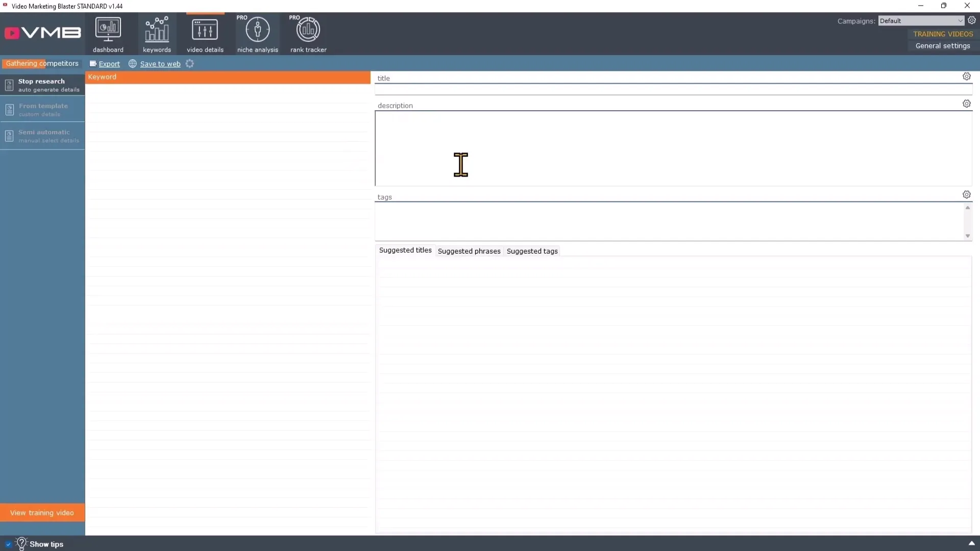The height and width of the screenshot is (551, 980).
Task: Click the description AI generate icon
Action: 967,104
